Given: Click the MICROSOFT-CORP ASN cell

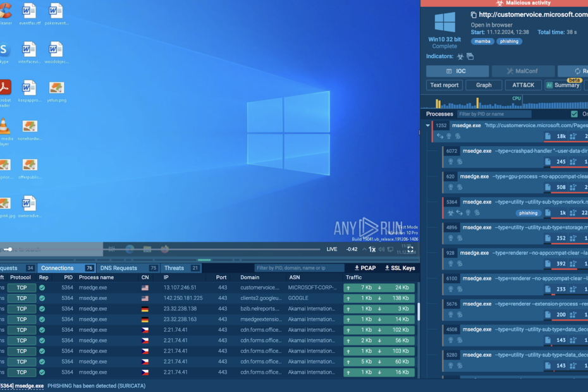Looking at the screenshot, I should point(312,287).
